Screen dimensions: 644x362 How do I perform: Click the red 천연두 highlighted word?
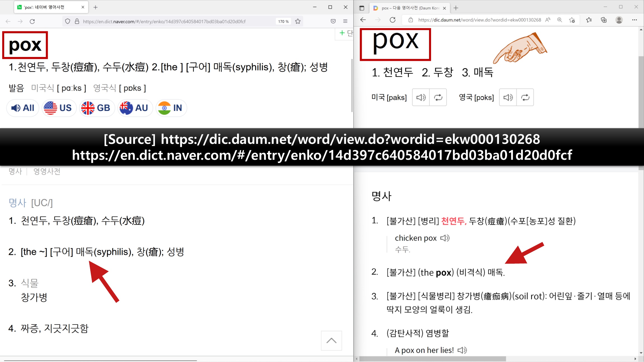click(454, 221)
